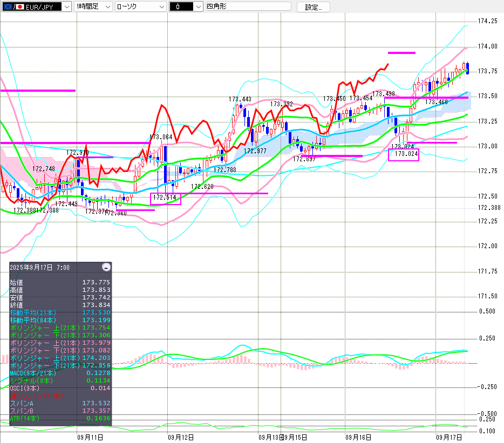Click the 09月17日 date label on axis

[x=449, y=437]
